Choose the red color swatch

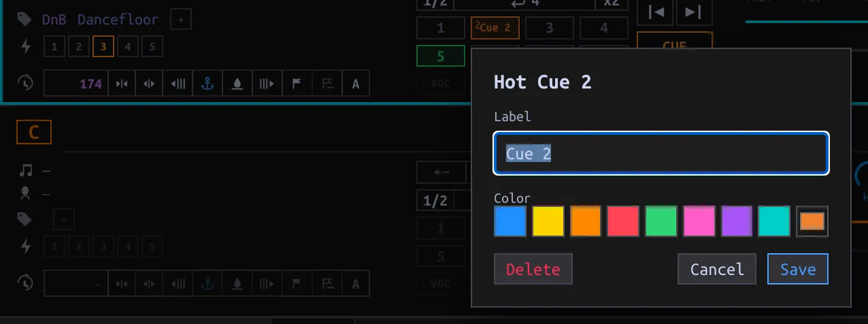(623, 221)
